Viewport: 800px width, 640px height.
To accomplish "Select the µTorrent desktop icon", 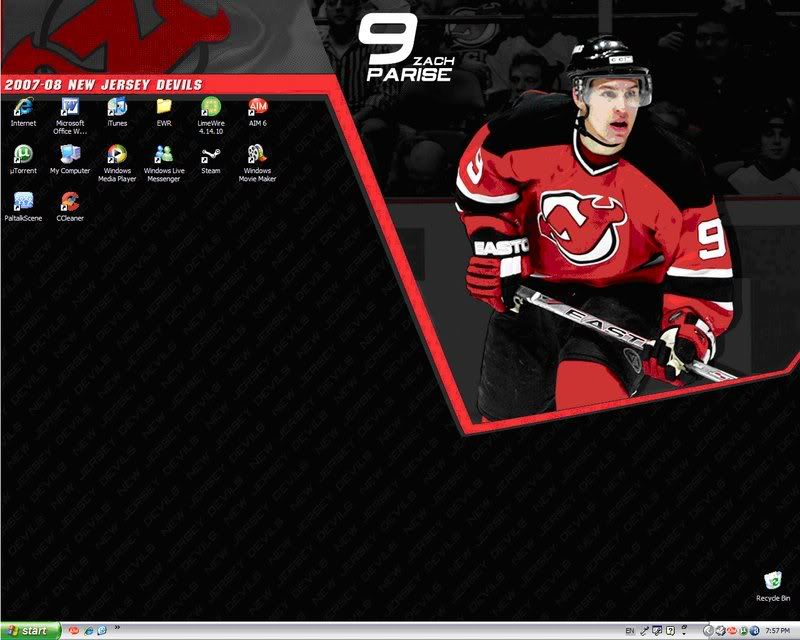I will click(x=23, y=159).
